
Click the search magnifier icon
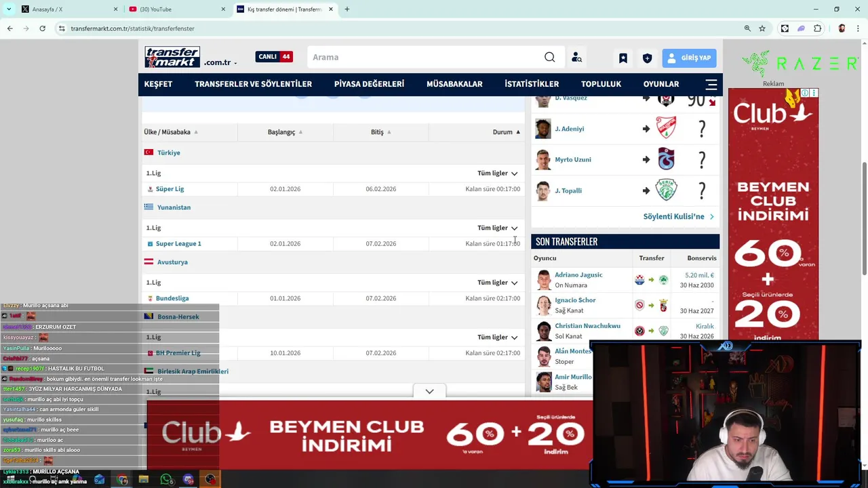pyautogui.click(x=549, y=57)
